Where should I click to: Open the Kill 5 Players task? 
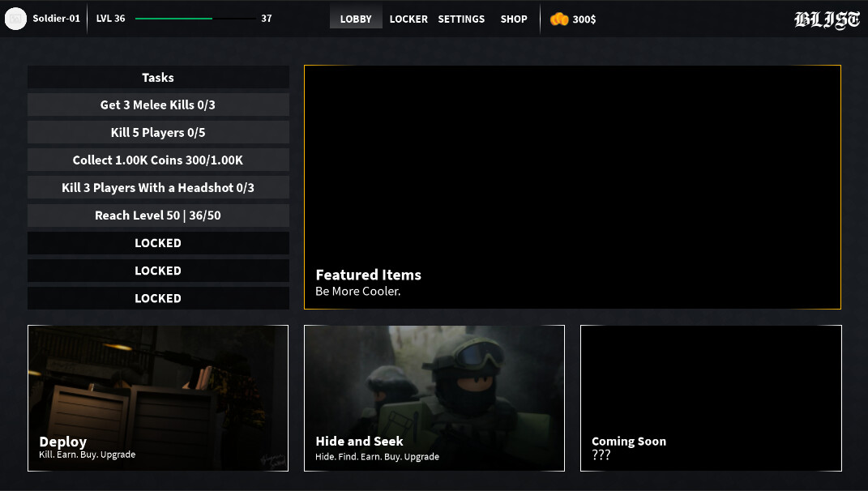click(x=158, y=132)
